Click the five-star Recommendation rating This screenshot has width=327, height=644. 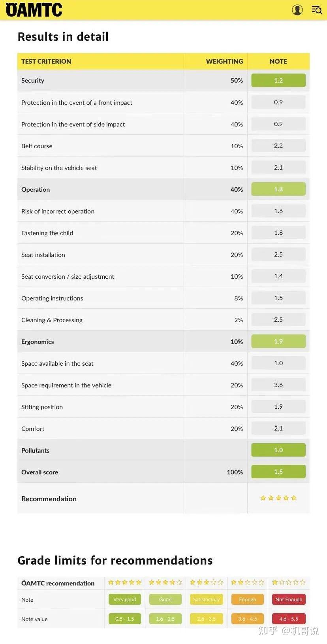click(278, 498)
